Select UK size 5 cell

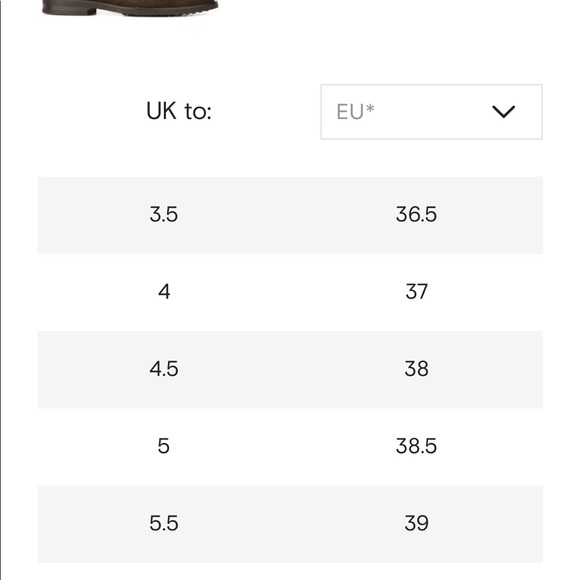click(x=163, y=446)
